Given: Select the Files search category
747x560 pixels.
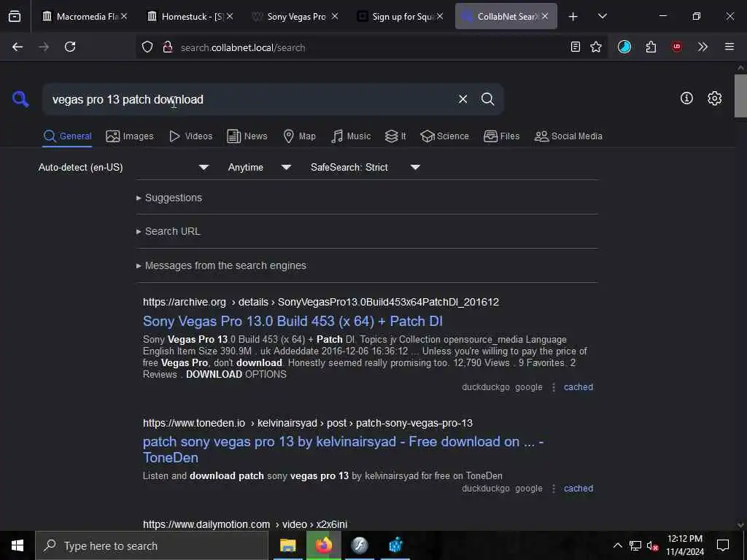Looking at the screenshot, I should coord(501,136).
